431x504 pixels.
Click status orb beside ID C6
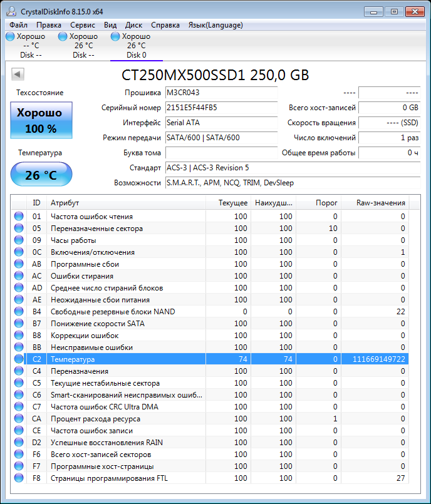click(19, 394)
